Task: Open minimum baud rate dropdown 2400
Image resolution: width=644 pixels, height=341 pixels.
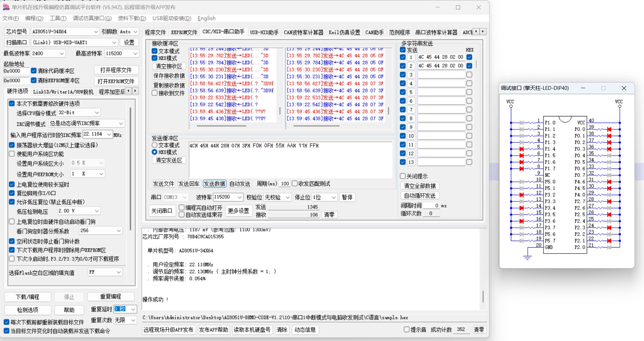Action: [48, 54]
